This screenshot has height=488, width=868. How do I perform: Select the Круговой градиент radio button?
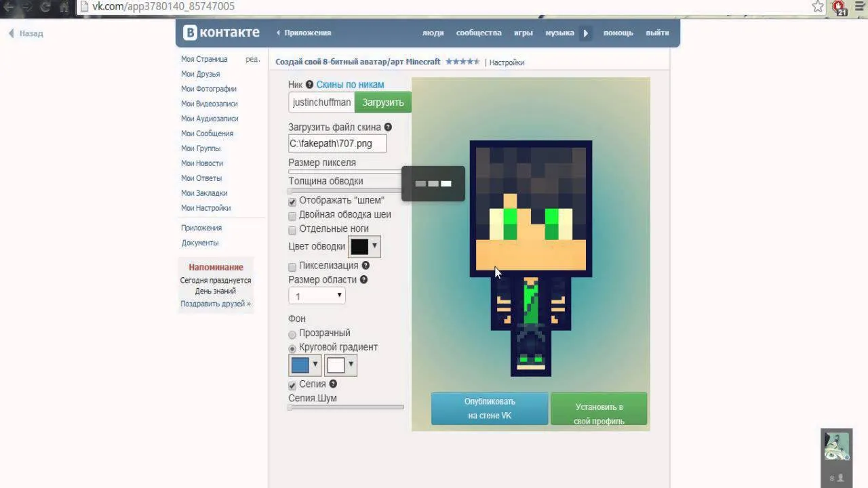click(292, 348)
